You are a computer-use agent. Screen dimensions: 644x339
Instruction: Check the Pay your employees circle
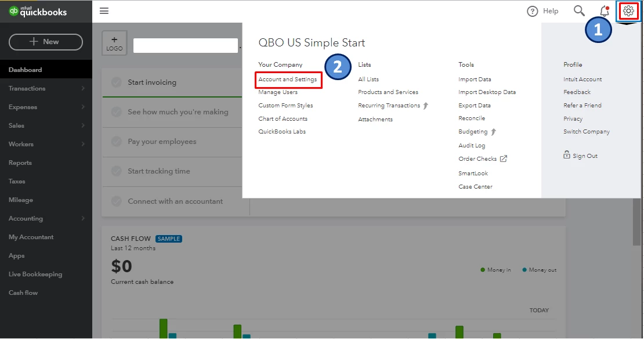click(x=117, y=142)
